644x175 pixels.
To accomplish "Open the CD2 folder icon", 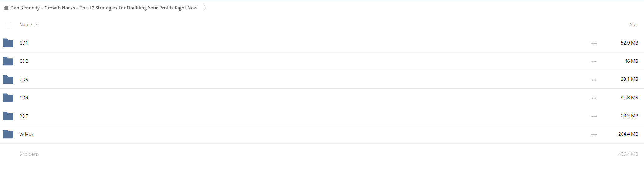I will click(8, 61).
